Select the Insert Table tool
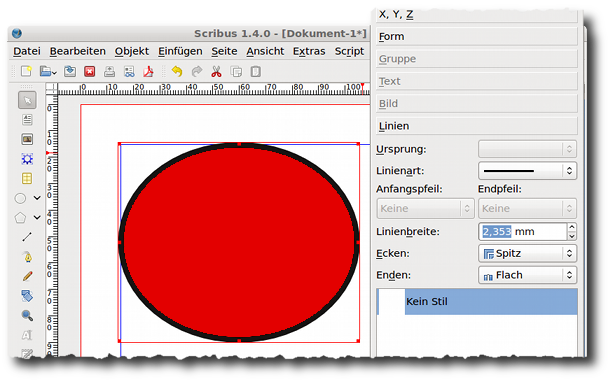Image resolution: width=610 pixels, height=383 pixels. pos(27,178)
